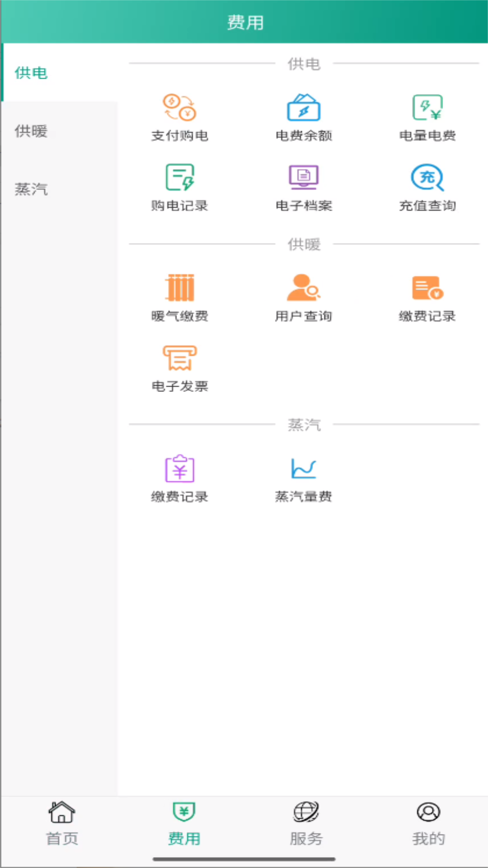View 蒸汽量费 steam usage chart icon

[304, 469]
